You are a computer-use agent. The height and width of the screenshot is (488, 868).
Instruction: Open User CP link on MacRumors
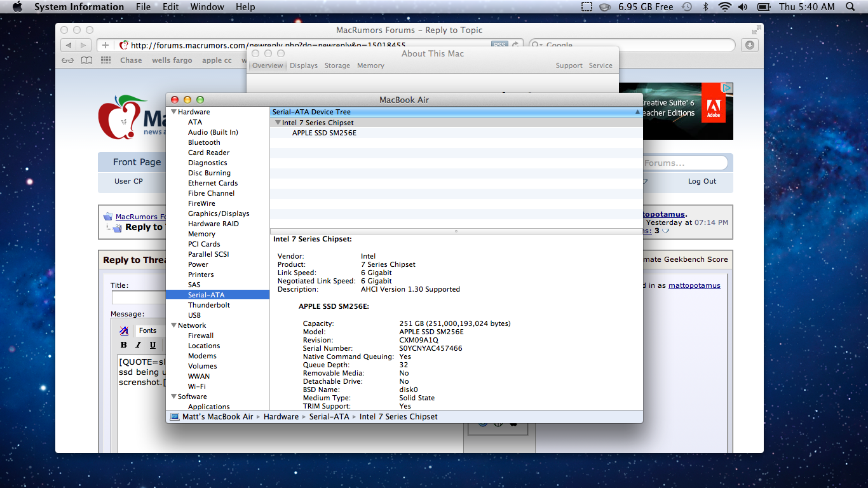pyautogui.click(x=128, y=181)
